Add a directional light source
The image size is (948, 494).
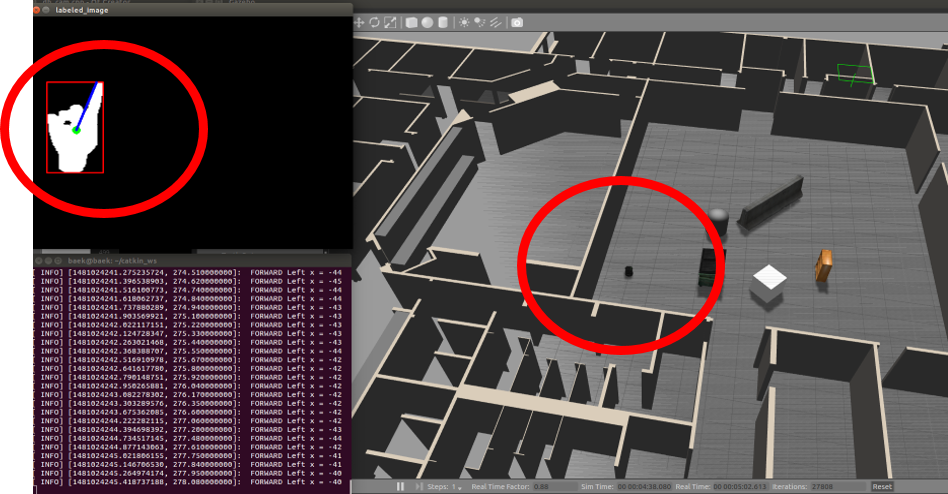495,22
